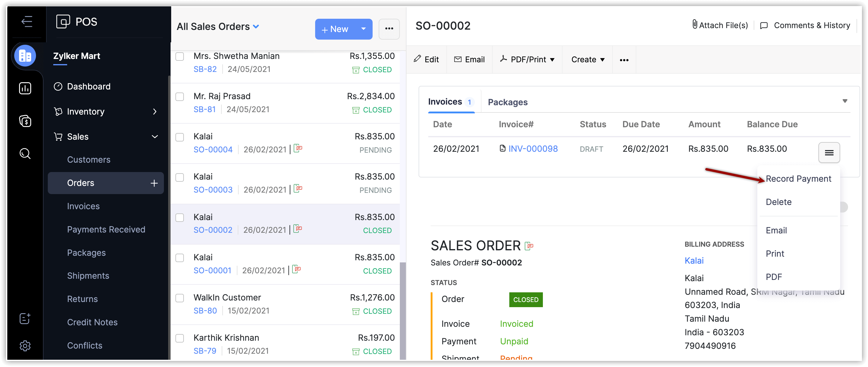Click the plus icon beside Orders
This screenshot has height=367, width=868.
click(x=154, y=183)
